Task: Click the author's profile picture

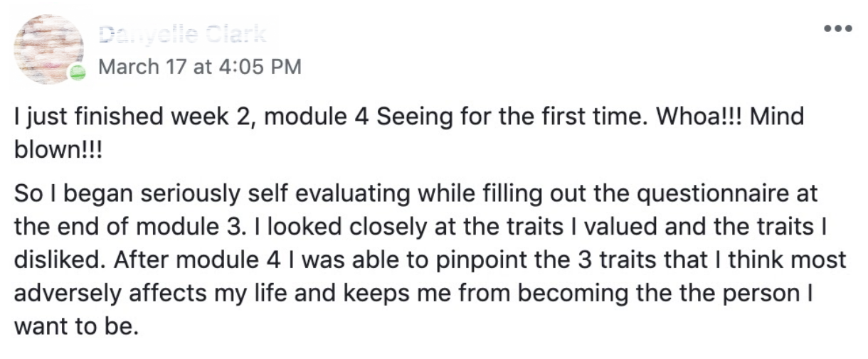Action: 48,48
